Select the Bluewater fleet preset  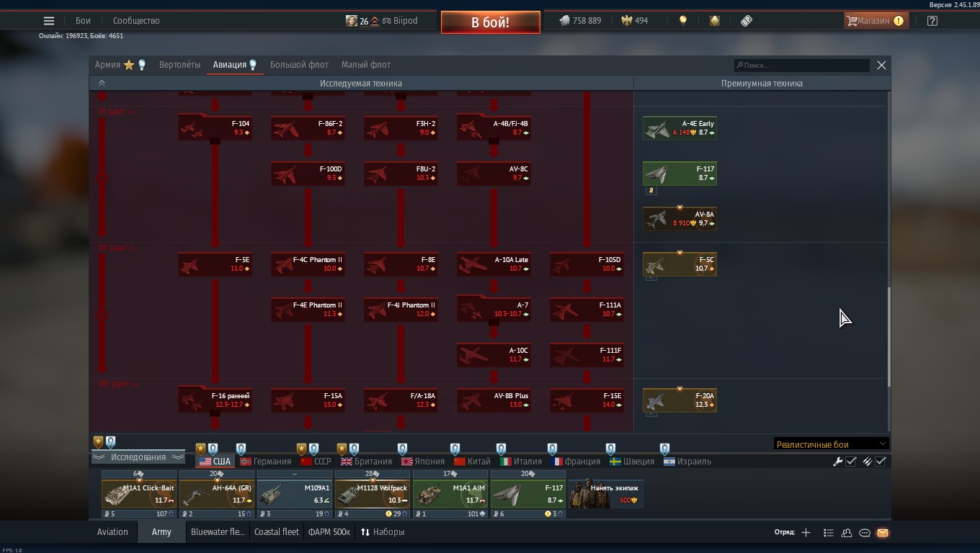[x=218, y=532]
